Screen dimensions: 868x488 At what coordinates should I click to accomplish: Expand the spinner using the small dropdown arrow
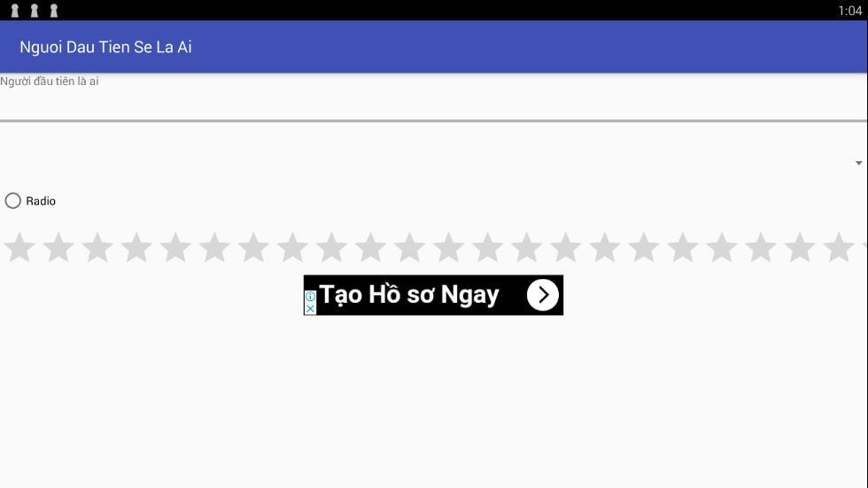pyautogui.click(x=858, y=163)
